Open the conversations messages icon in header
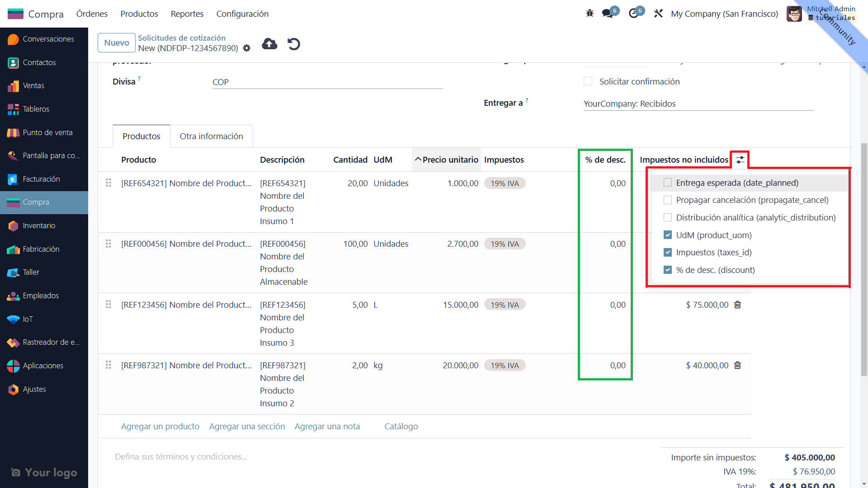Image resolution: width=868 pixels, height=488 pixels. pos(608,14)
